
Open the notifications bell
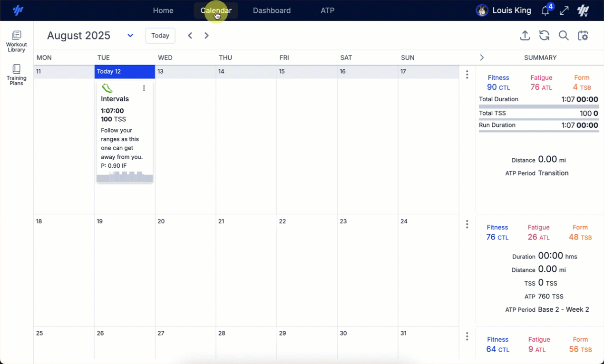point(546,10)
